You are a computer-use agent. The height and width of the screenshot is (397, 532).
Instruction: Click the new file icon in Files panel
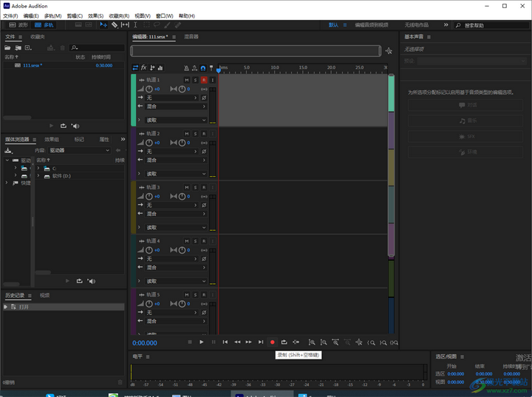pos(29,48)
